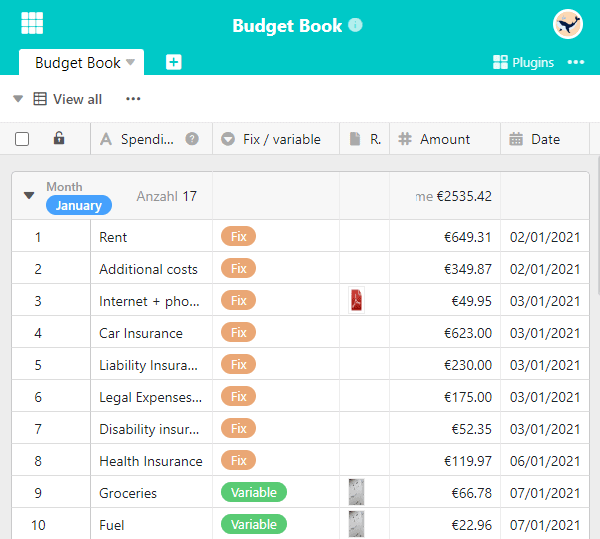The height and width of the screenshot is (539, 600).
Task: Open the PDF attachment in Internet row
Action: tap(355, 300)
